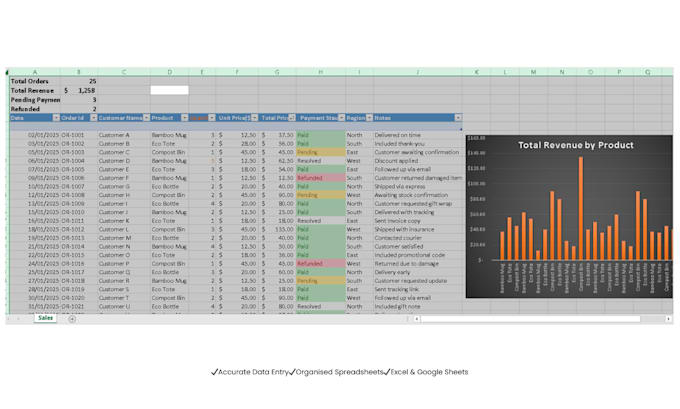Open the Unit Price filter dropdown
680x409 pixels.
(254, 118)
